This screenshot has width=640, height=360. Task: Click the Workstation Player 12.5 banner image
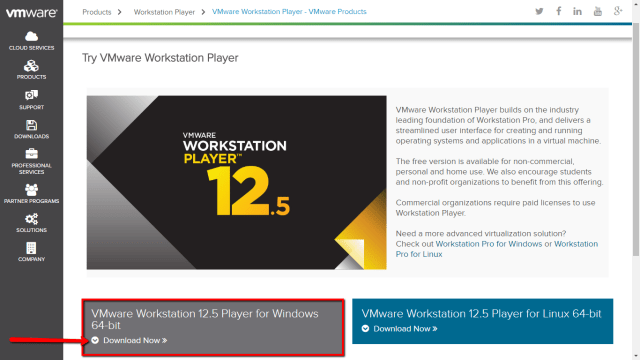pos(236,182)
